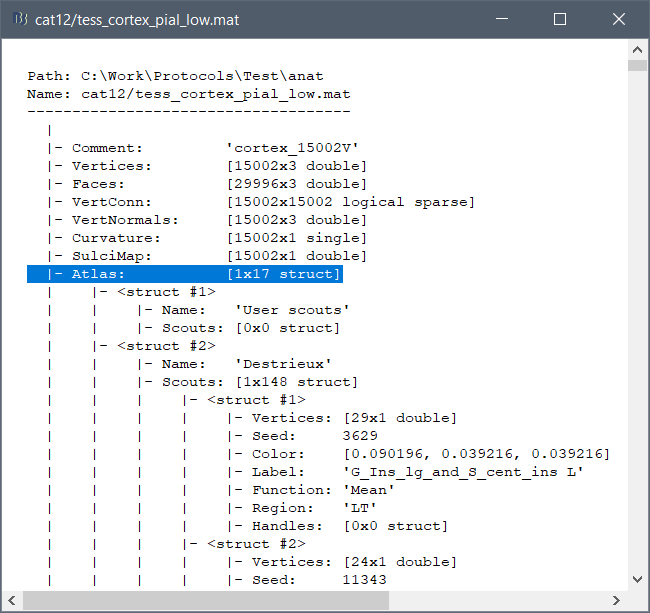Click the Brainstorm app icon in title bar

pos(19,20)
